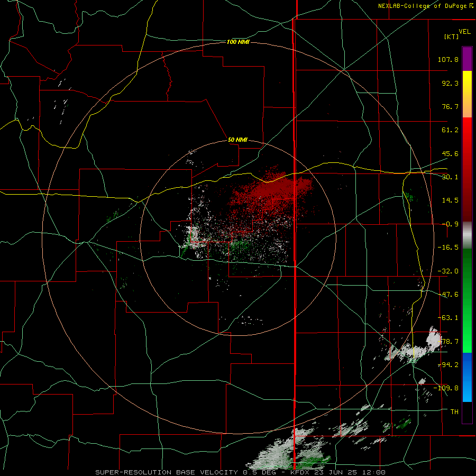This screenshot has height=476, width=476.
Task: Pick the gray near-zero segment of color bar
Action: click(x=467, y=235)
